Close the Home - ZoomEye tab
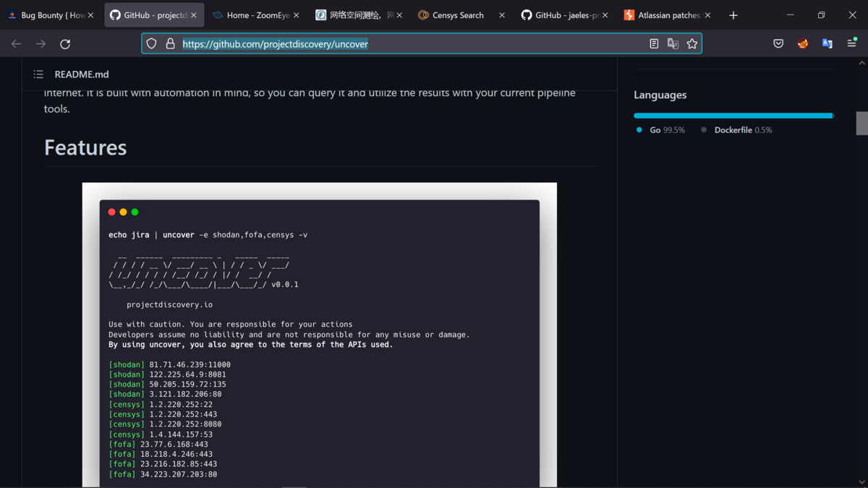This screenshot has width=868, height=488. click(296, 15)
